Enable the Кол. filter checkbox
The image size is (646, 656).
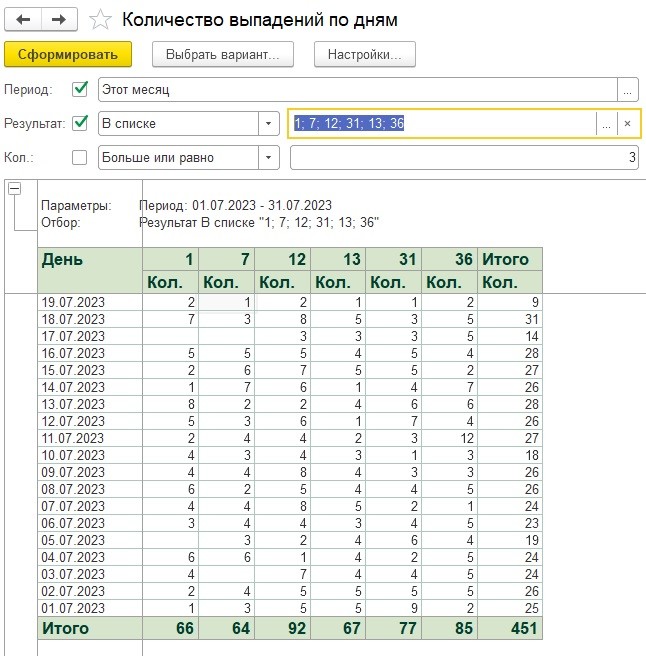pyautogui.click(x=79, y=158)
